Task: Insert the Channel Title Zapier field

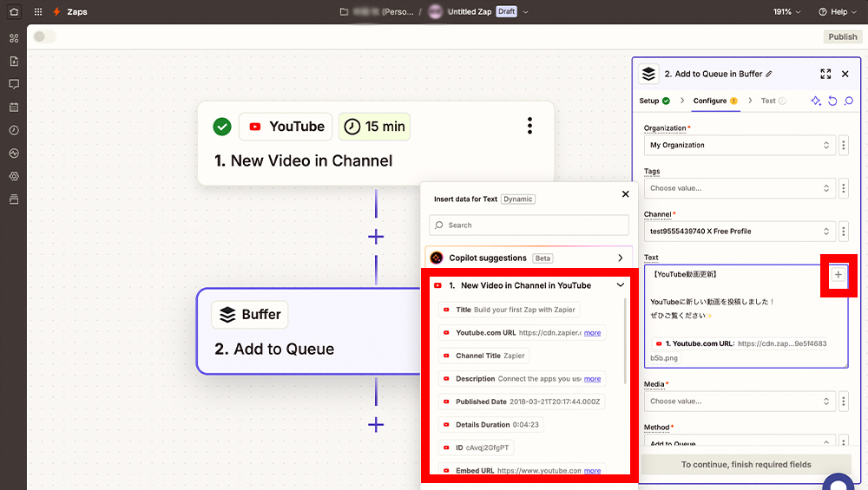Action: [483, 356]
